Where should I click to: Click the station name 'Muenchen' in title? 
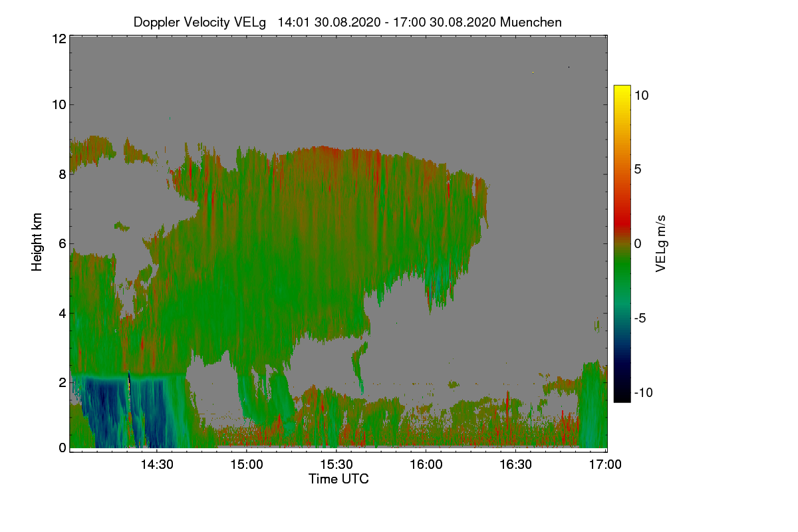pos(531,22)
